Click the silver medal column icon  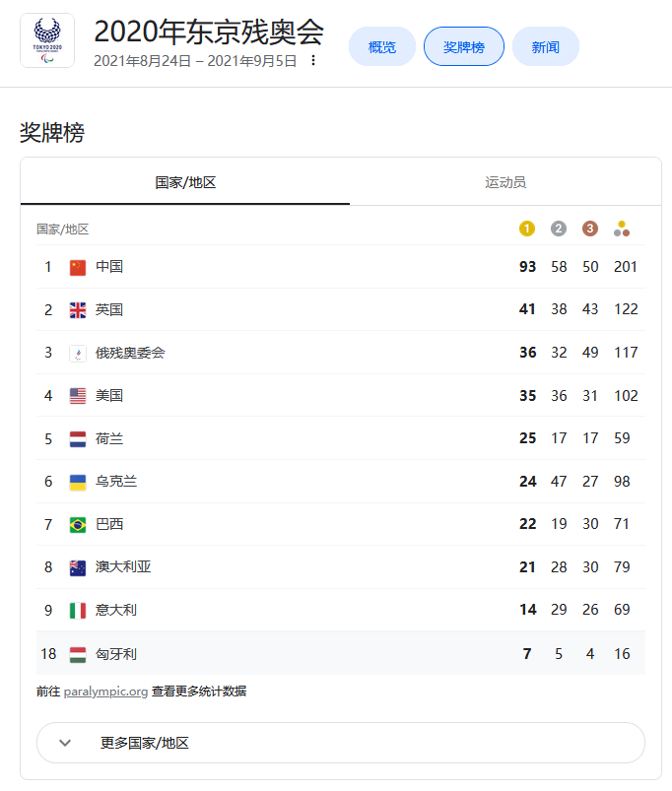point(559,229)
